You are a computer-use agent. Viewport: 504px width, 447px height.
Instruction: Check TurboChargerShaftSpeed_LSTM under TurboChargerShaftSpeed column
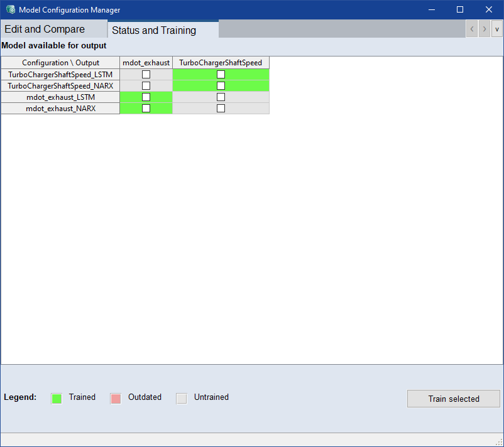[x=221, y=74]
